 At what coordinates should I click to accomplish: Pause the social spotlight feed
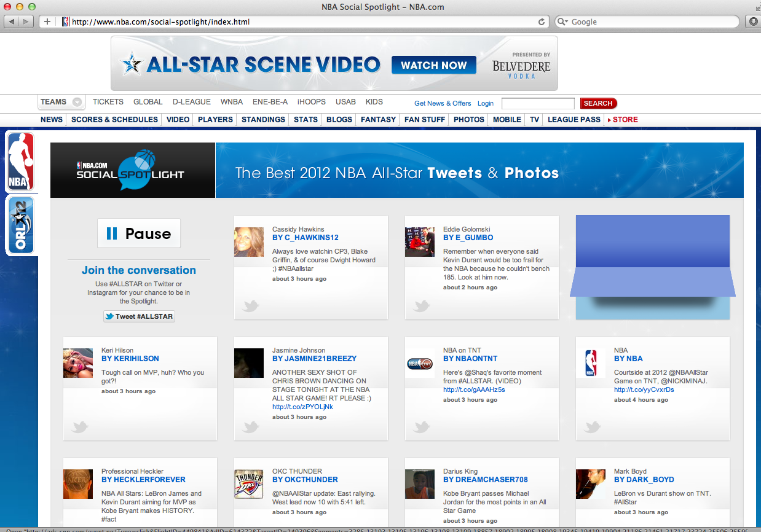[x=139, y=233]
